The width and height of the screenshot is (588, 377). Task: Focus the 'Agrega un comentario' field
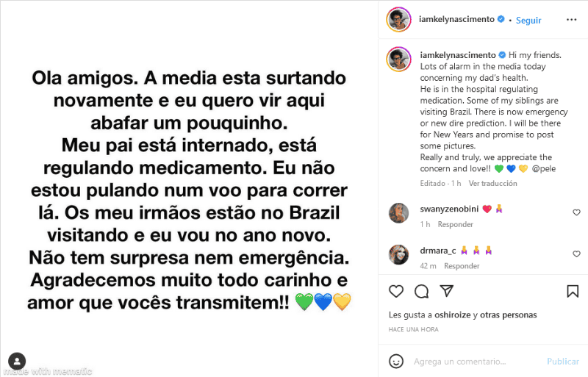click(470, 362)
